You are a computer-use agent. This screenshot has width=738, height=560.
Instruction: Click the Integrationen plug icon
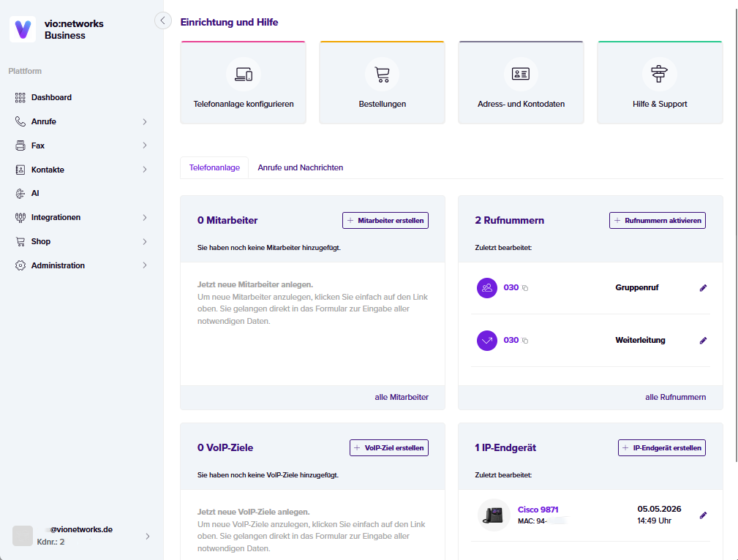pyautogui.click(x=20, y=217)
